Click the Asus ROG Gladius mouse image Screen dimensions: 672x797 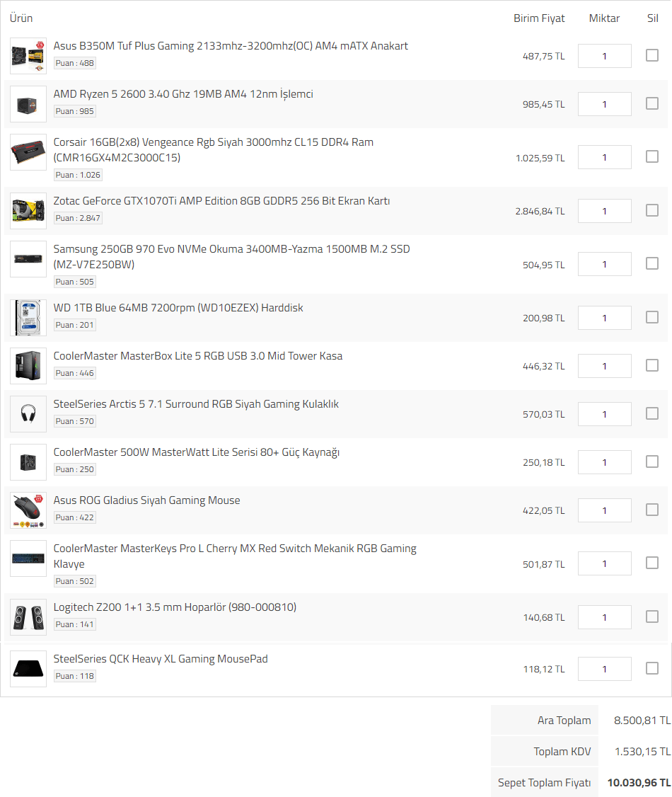28,510
